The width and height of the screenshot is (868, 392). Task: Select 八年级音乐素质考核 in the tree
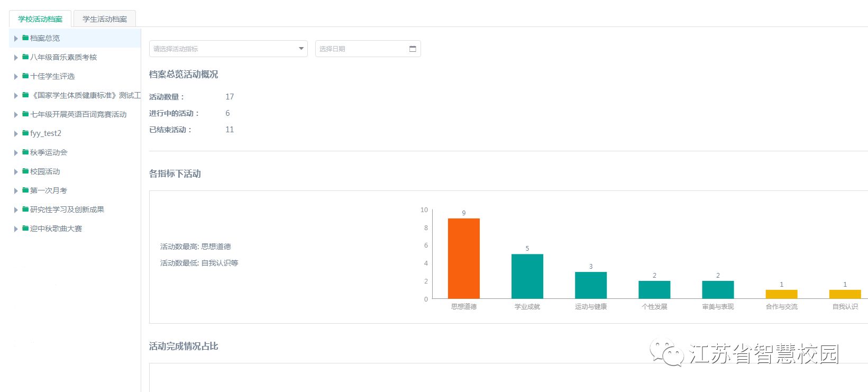point(63,57)
